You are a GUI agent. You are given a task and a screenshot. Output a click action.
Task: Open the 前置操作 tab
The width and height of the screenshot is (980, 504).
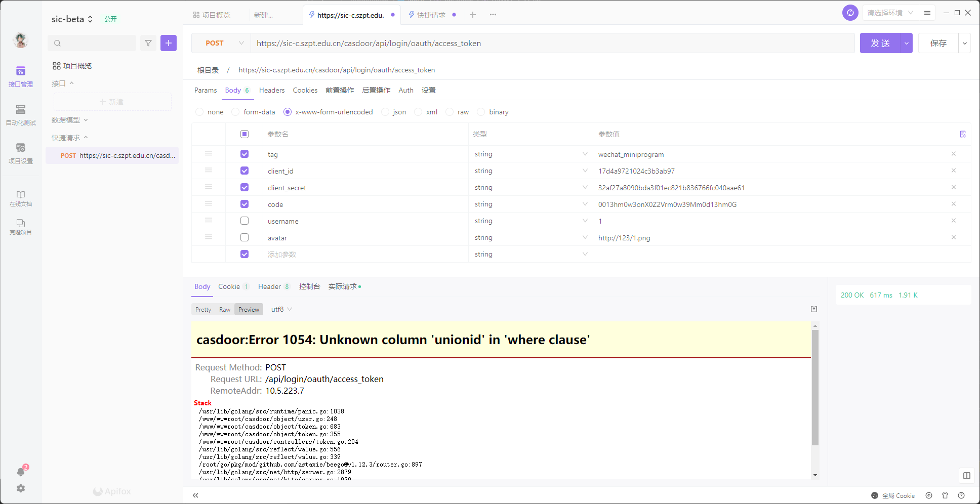(x=340, y=90)
